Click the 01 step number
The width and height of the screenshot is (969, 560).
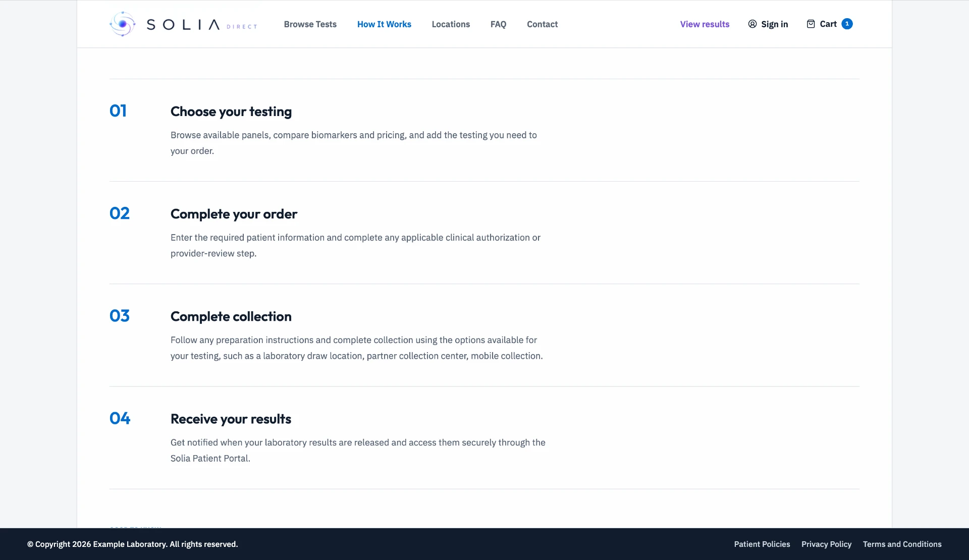pyautogui.click(x=118, y=111)
